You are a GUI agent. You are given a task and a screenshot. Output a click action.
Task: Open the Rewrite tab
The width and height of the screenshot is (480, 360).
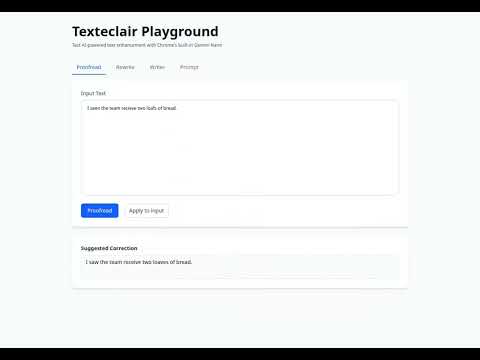(125, 67)
